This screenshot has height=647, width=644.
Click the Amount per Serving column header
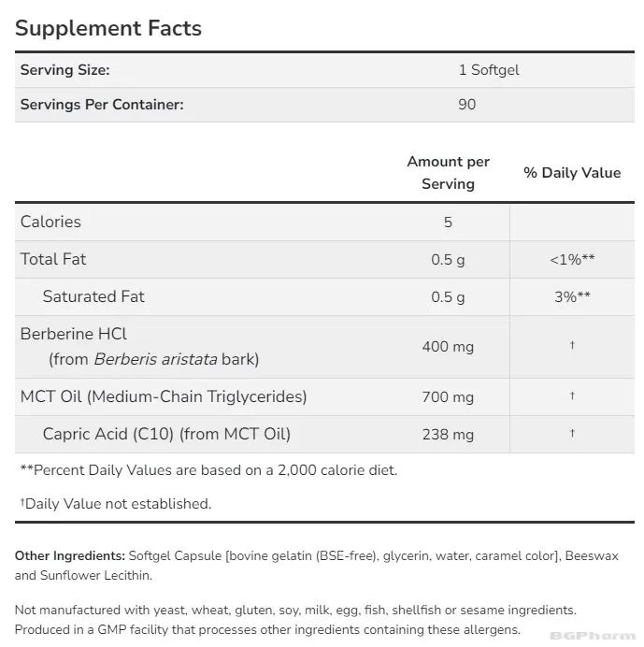click(x=448, y=173)
